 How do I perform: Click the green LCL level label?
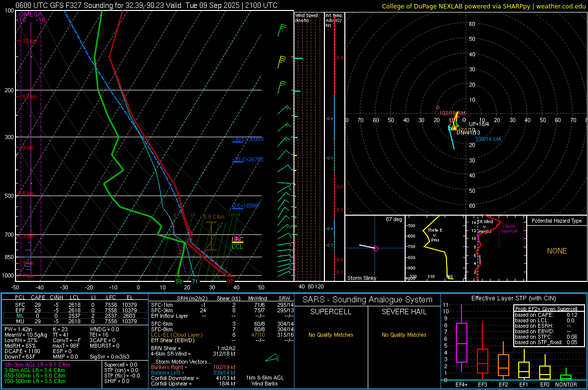click(237, 247)
